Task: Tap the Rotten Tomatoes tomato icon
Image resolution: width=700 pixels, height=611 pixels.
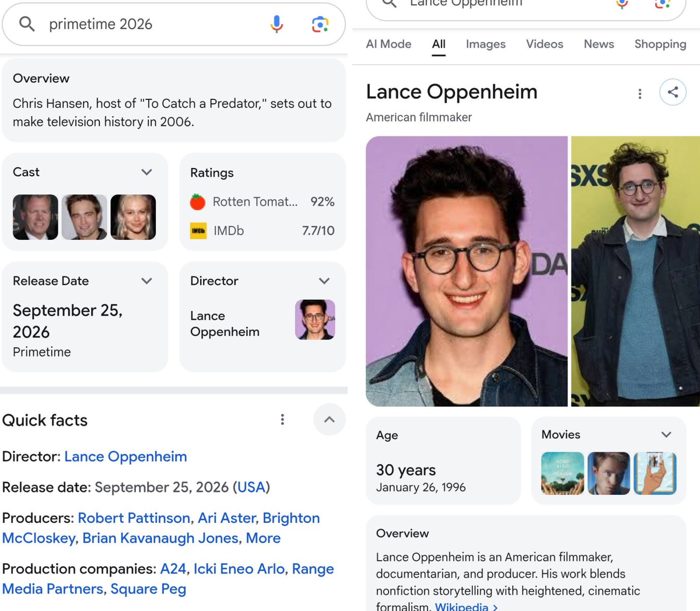Action: point(198,202)
